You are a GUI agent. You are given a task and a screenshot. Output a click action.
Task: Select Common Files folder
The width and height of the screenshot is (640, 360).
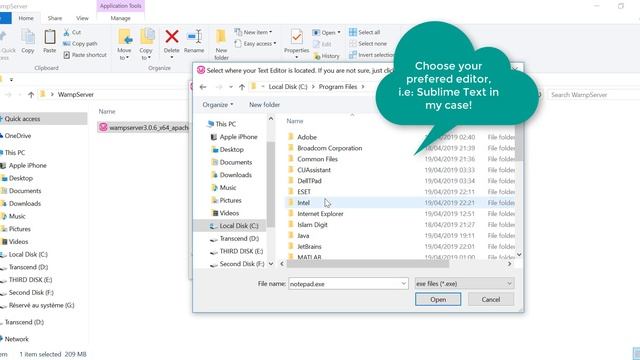click(x=317, y=159)
